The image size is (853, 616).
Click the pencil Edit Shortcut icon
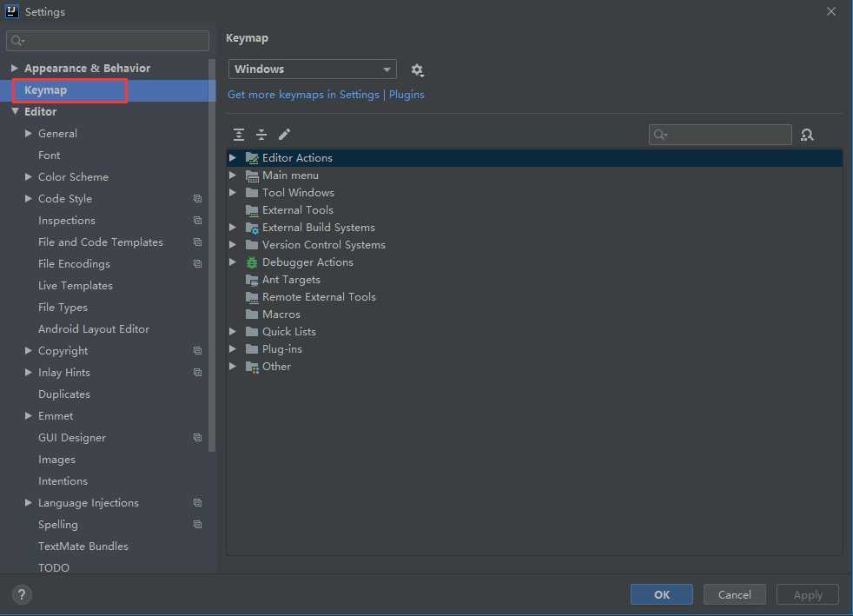(285, 135)
